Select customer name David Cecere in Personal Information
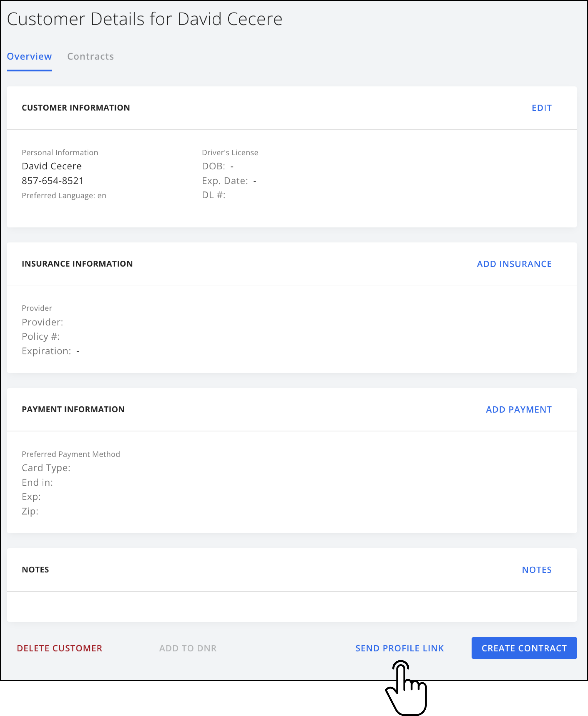This screenshot has height=716, width=588. click(x=52, y=166)
